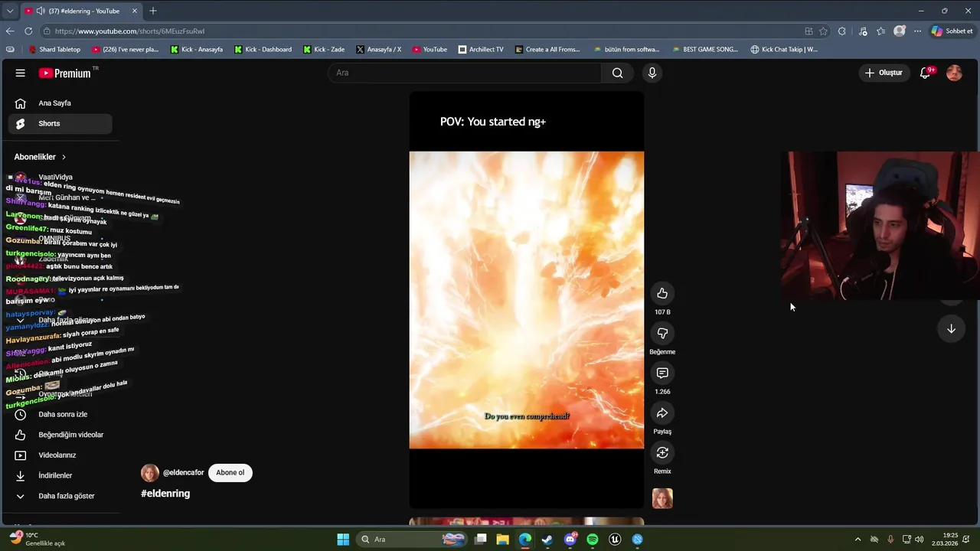Screen dimensions: 980x551
Task: Open a new browser tab
Action: pos(153,11)
